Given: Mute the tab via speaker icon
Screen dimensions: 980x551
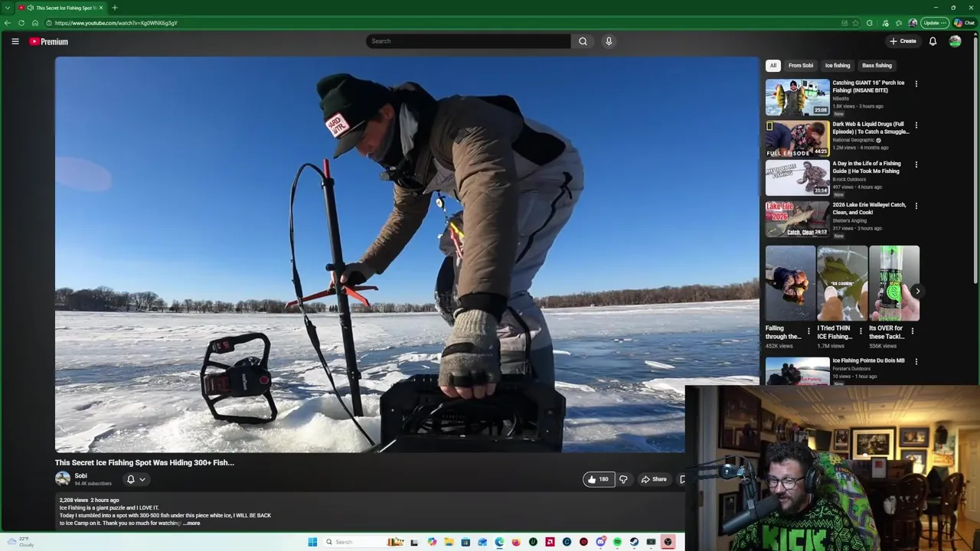Looking at the screenshot, I should pyautogui.click(x=31, y=8).
